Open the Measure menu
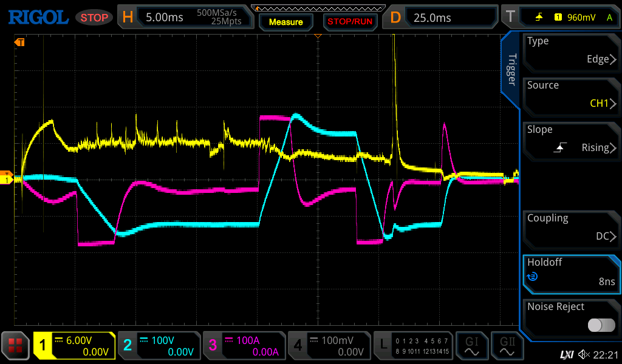Viewport: 622px width, 364px height. 285,22
